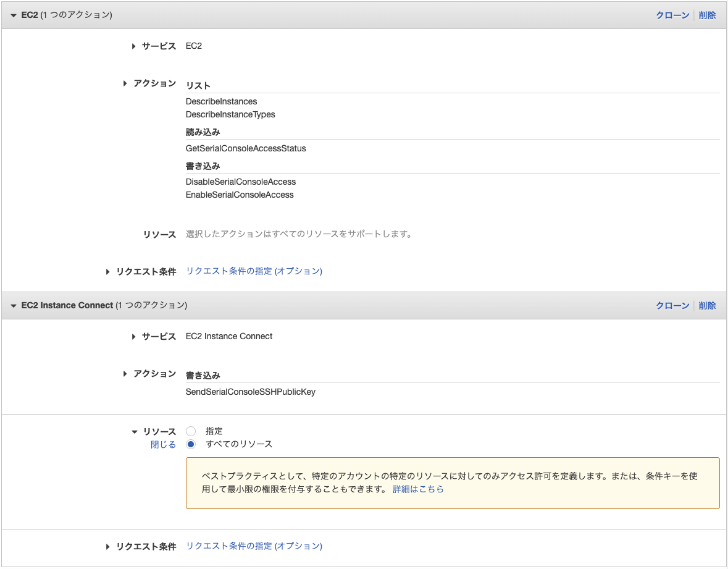Click the 詳細はこちら link in the warning
The height and width of the screenshot is (569, 728).
point(417,489)
